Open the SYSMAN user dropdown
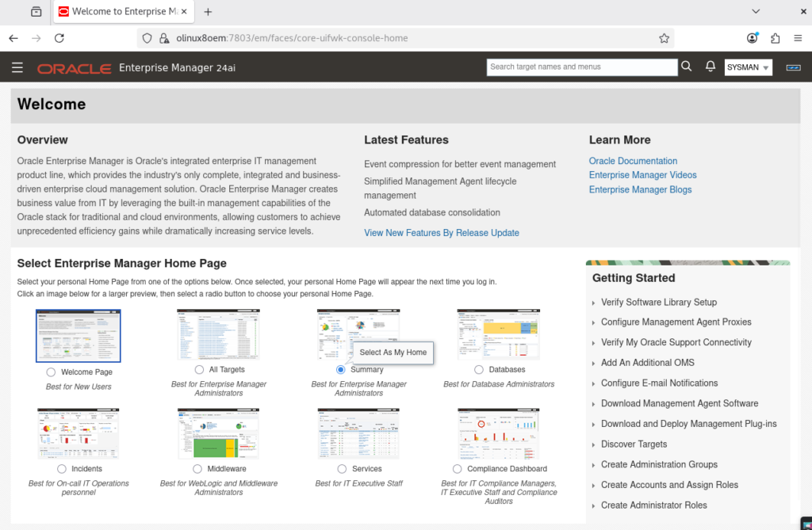 click(x=748, y=68)
